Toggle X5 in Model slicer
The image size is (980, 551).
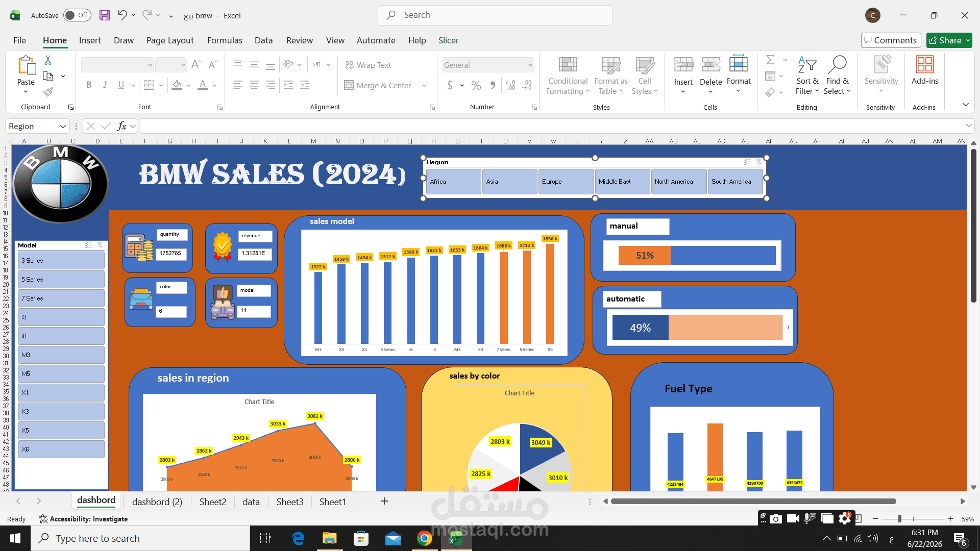coord(61,431)
